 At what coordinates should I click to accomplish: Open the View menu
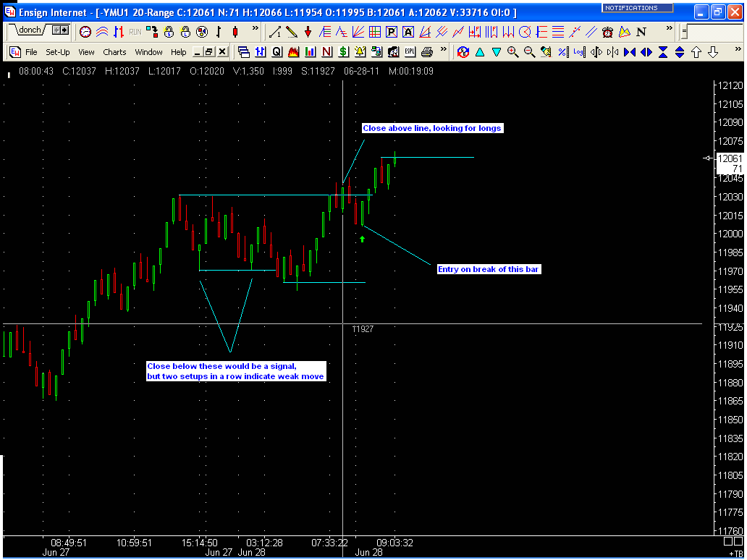pos(86,52)
